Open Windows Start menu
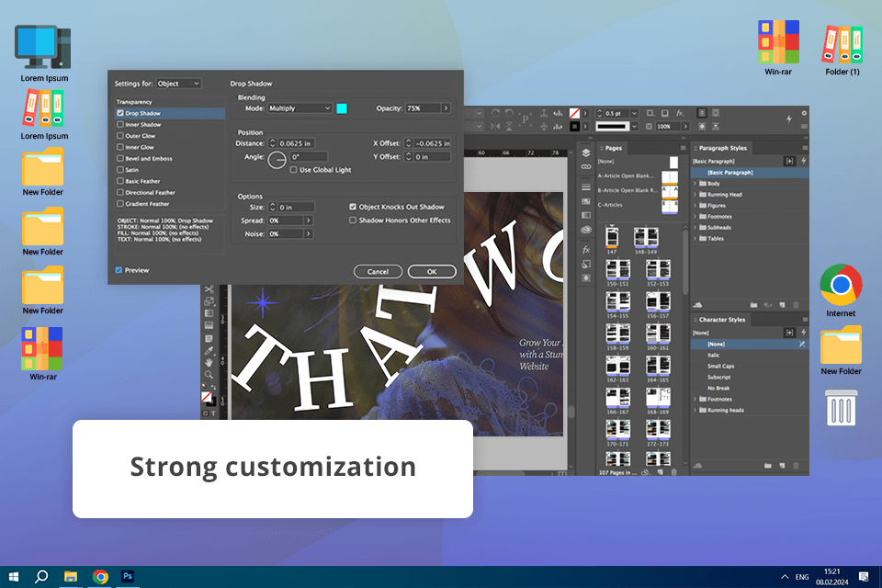 coord(13,576)
